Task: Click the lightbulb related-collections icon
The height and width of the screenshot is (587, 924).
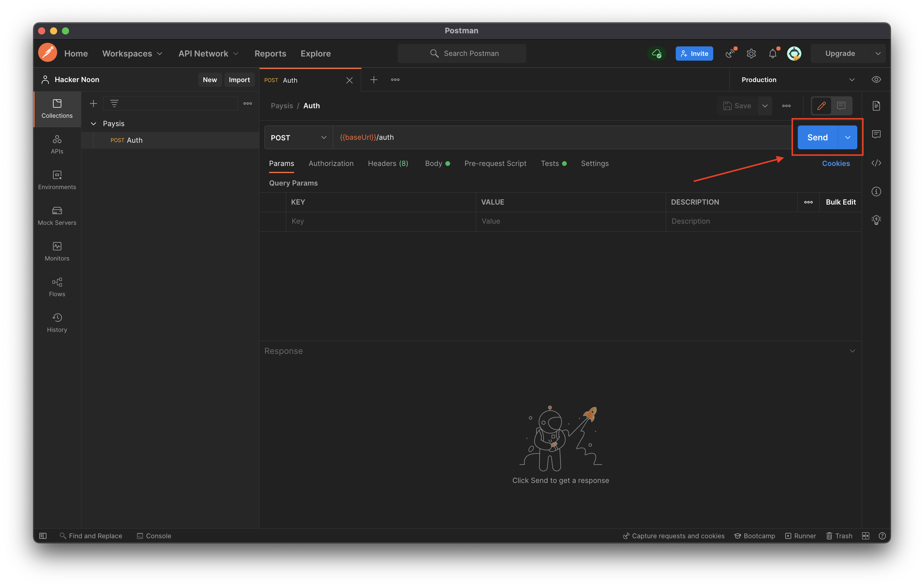Action: point(876,220)
